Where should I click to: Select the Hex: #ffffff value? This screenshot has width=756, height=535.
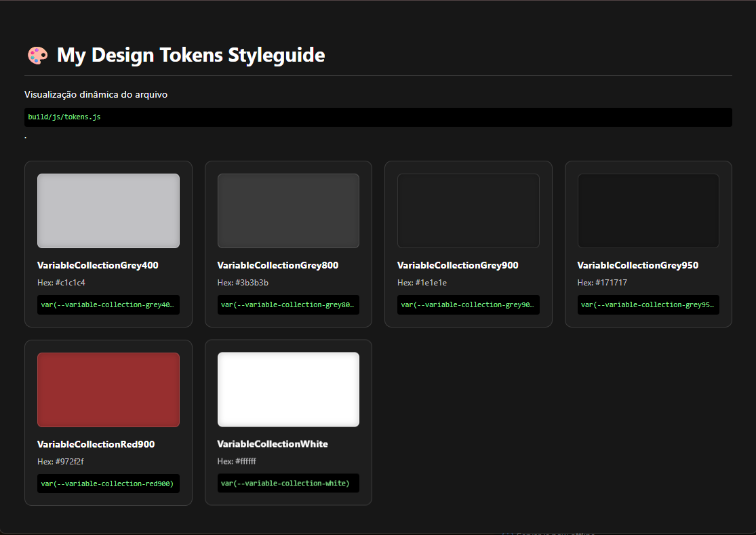[237, 461]
